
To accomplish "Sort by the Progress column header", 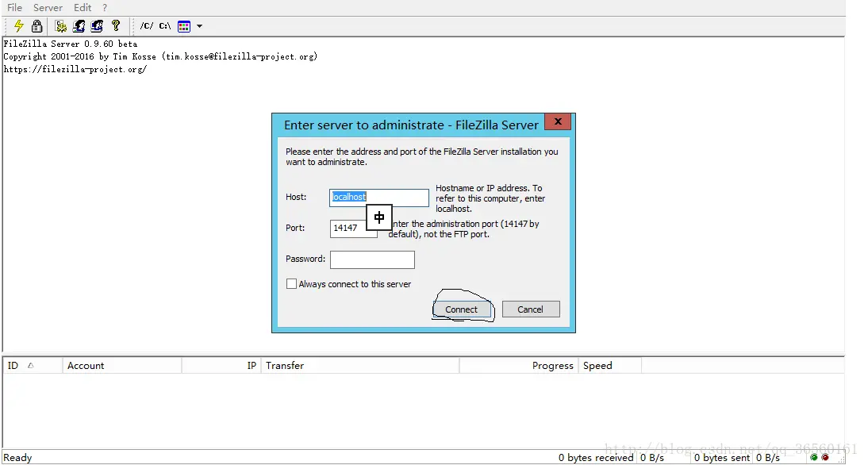I will click(519, 365).
